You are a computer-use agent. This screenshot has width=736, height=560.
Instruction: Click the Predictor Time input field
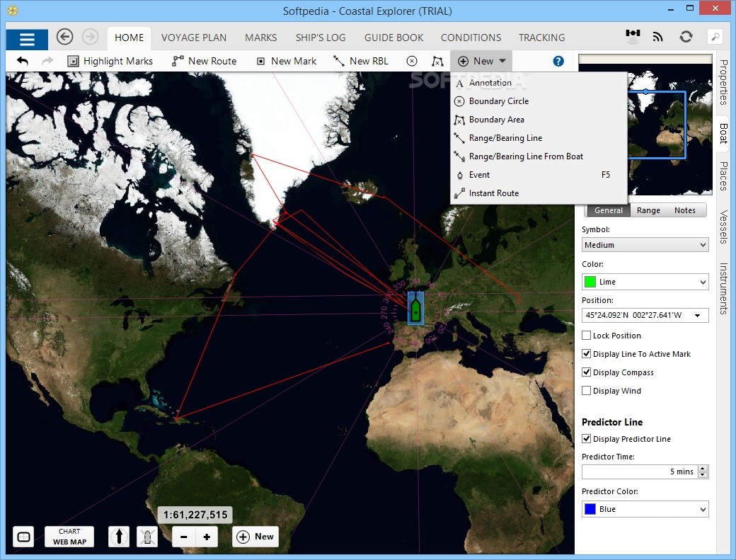(639, 472)
